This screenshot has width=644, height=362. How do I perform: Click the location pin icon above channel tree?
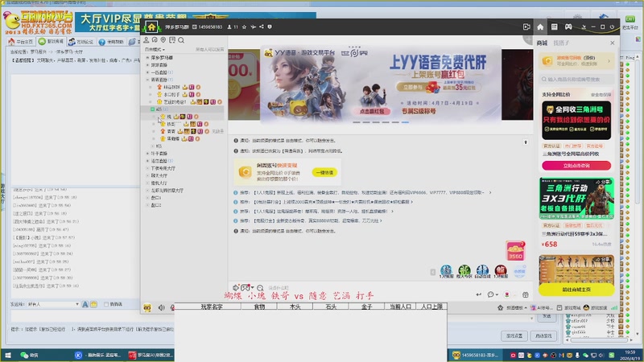[x=163, y=39]
